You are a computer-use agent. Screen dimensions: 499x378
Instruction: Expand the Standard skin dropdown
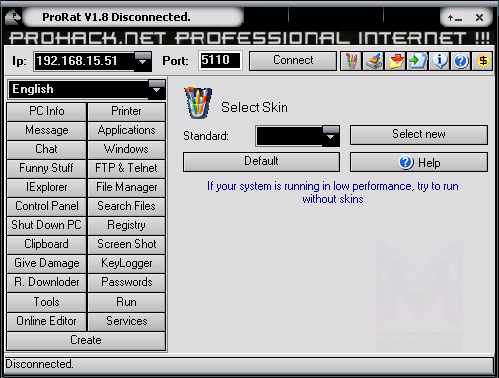(331, 136)
